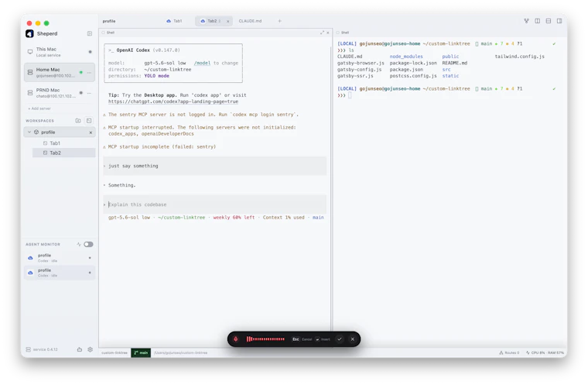588x385 pixels.
Task: Click the Insert button in recording bar
Action: (x=323, y=339)
